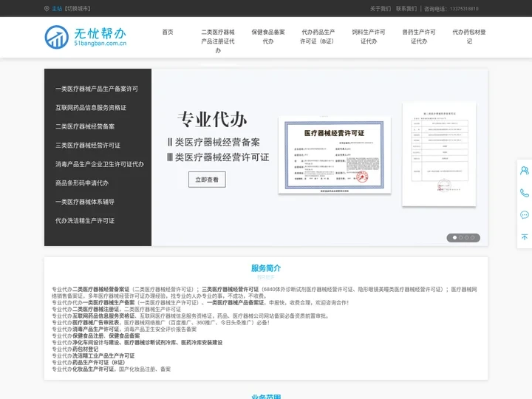Open 代办洗洁精生产许可证 sidebar link

85,221
